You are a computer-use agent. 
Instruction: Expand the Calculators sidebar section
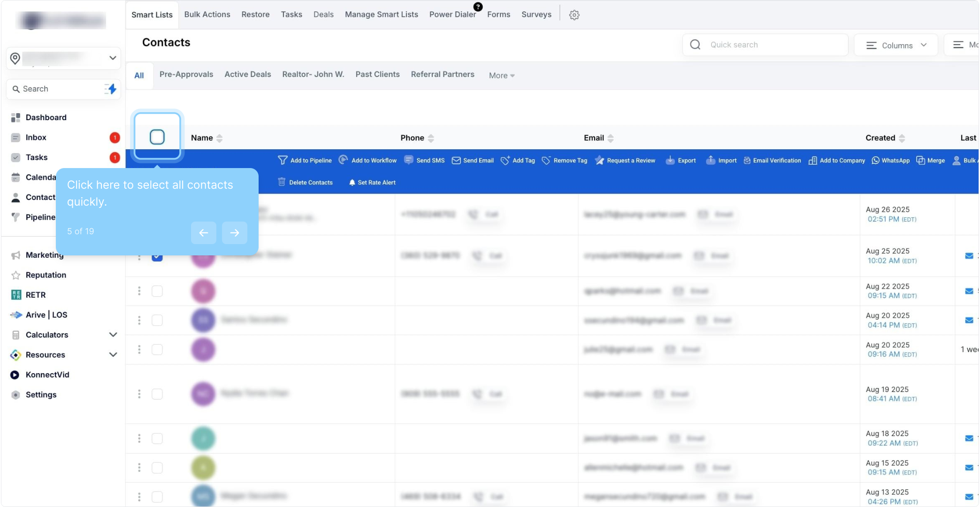(113, 335)
